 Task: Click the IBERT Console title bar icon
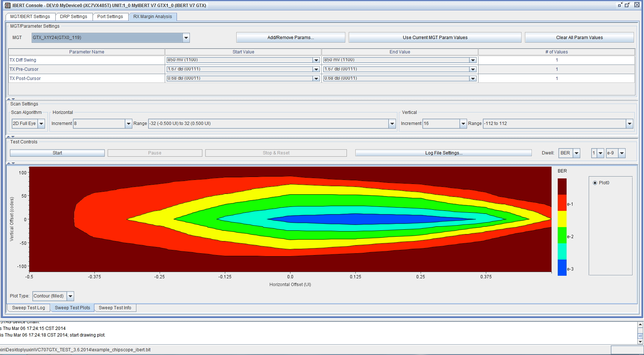pyautogui.click(x=7, y=5)
